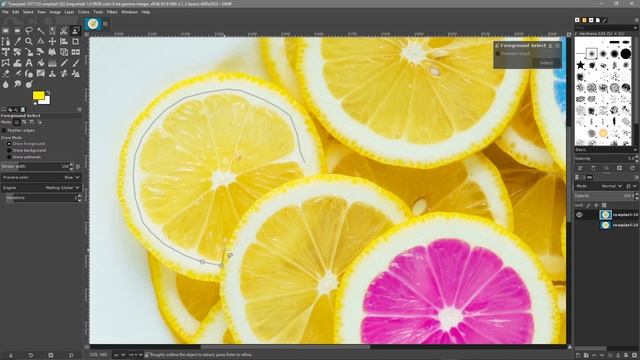Viewport: 640px width, 360px height.
Task: Click the layer Opacity slider
Action: click(604, 196)
